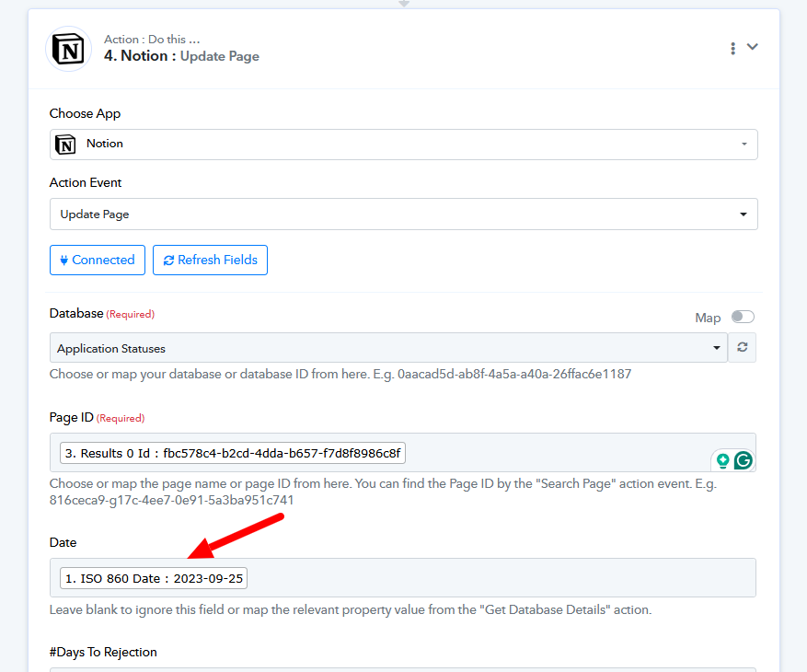Click the Page ID input field
Viewport: 807px width, 672px height.
(x=402, y=453)
